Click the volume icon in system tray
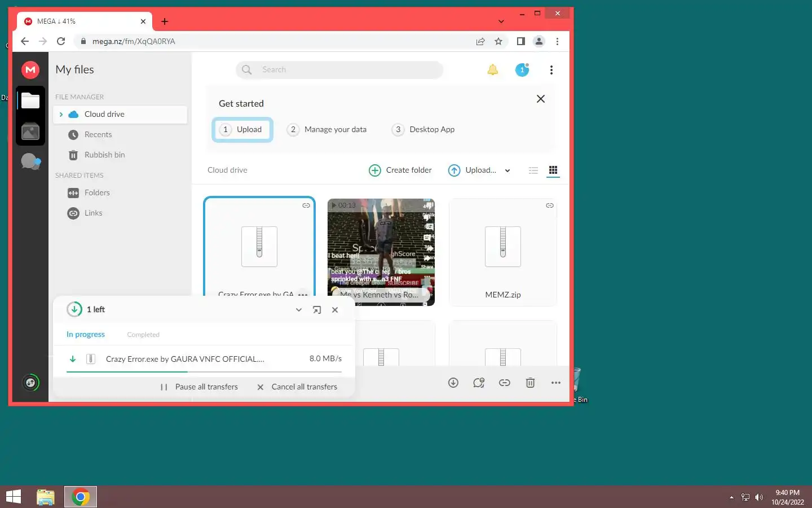Image resolution: width=812 pixels, height=508 pixels. pyautogui.click(x=759, y=497)
